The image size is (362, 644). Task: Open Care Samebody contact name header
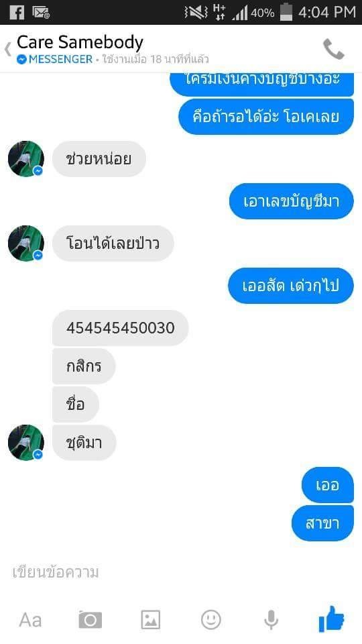click(x=80, y=42)
